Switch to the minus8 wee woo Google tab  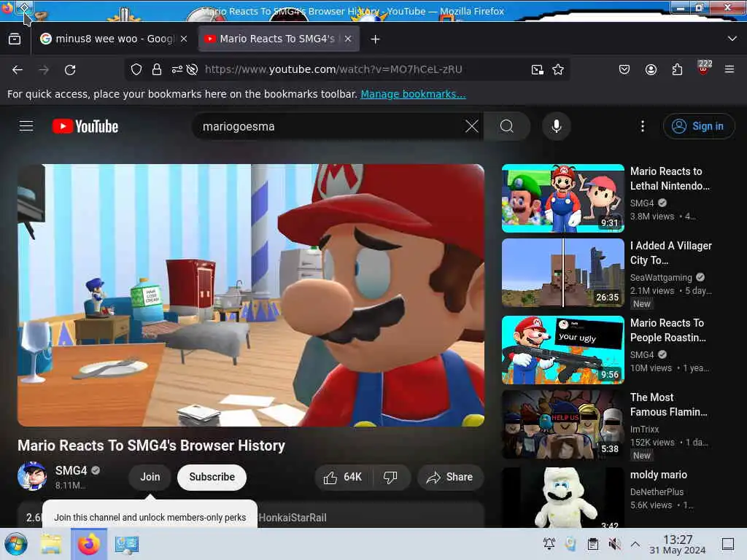(114, 39)
